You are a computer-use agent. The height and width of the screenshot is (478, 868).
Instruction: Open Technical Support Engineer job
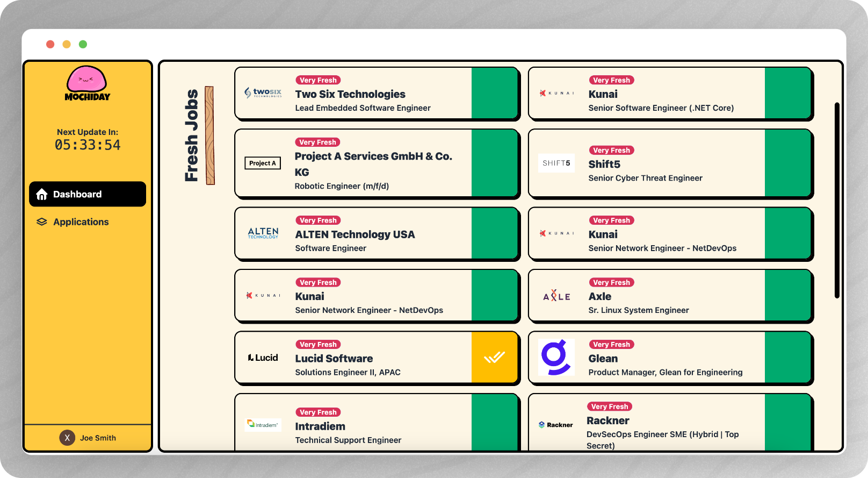(348, 440)
